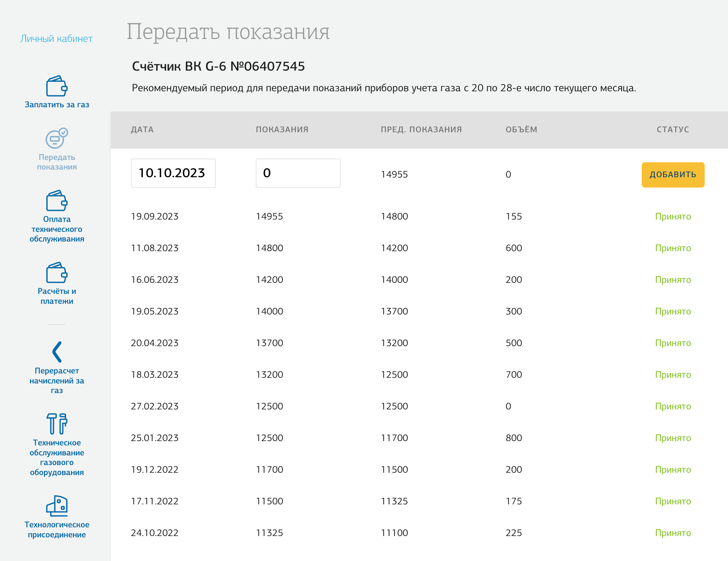Open the Заплатить за газ menu item

point(57,104)
